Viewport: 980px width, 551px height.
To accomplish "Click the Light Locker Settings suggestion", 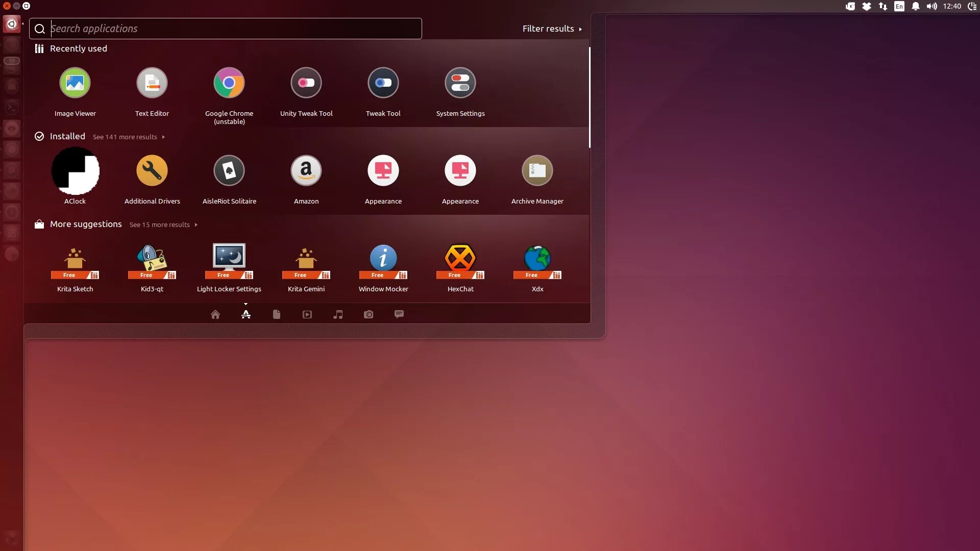I will click(229, 259).
